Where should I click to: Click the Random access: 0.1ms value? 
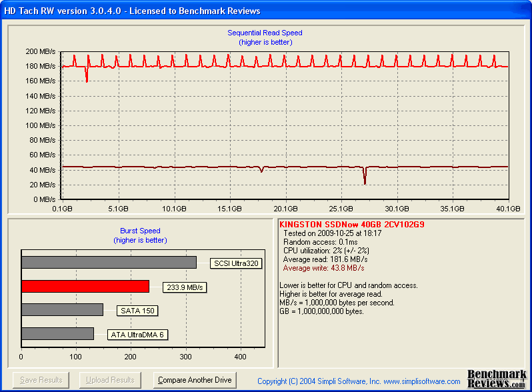click(x=321, y=242)
